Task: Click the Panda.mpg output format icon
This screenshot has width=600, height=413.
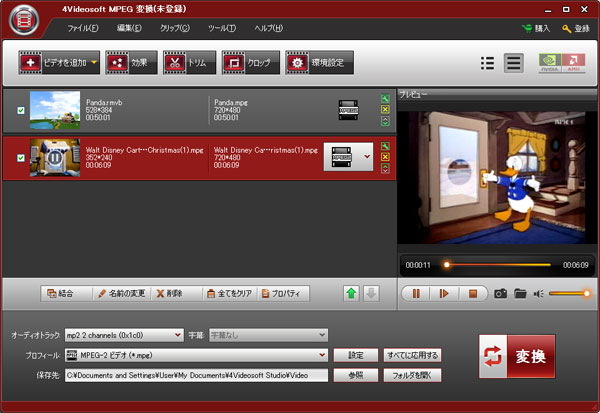Action: pos(348,110)
